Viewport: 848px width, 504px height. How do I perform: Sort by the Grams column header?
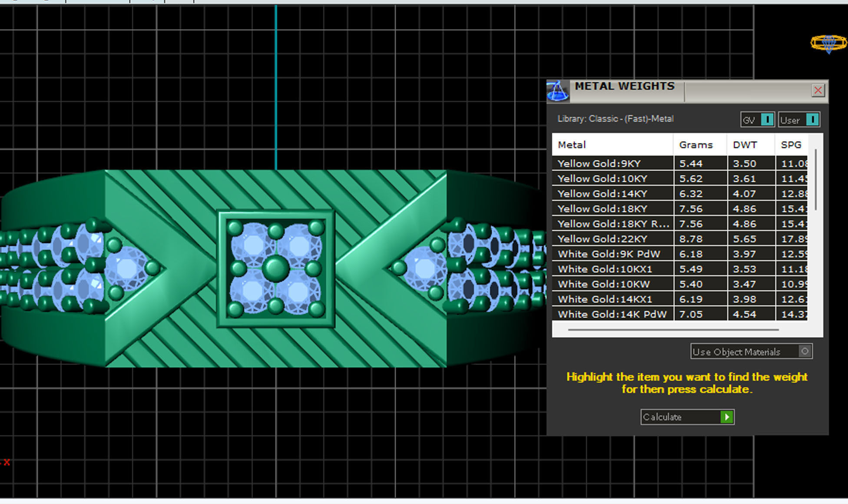click(x=696, y=145)
